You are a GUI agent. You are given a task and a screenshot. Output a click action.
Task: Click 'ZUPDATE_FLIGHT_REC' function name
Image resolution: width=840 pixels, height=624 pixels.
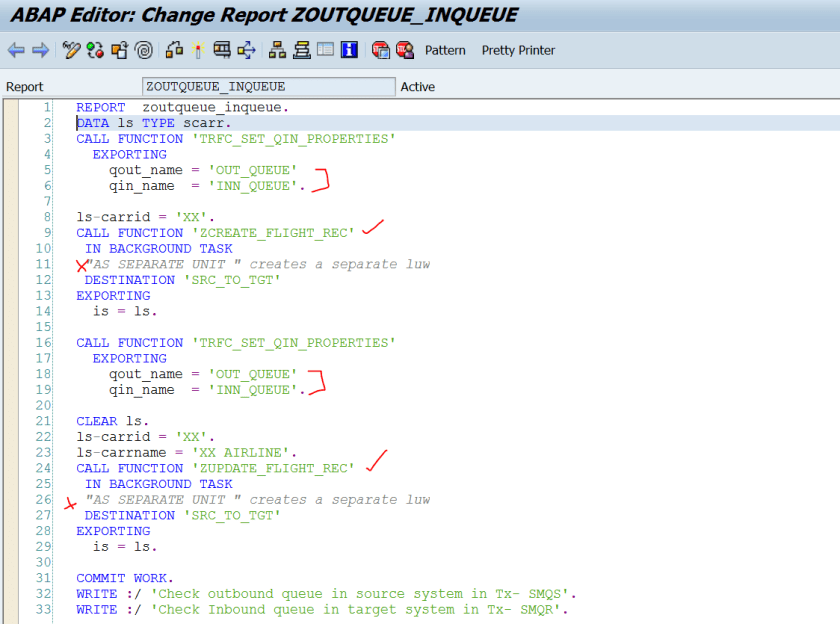pyautogui.click(x=273, y=469)
